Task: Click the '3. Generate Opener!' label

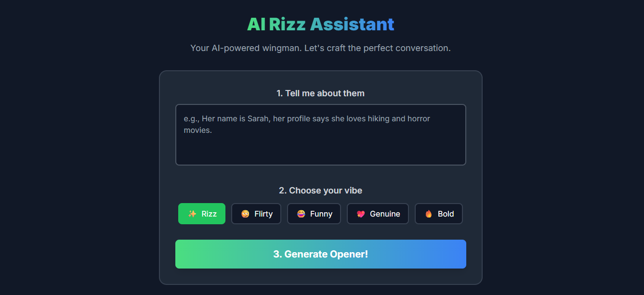Action: pos(320,254)
